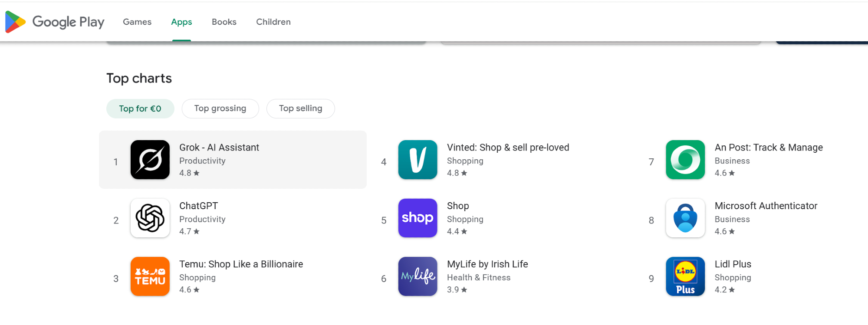Switch to the Top grossing chart

220,108
